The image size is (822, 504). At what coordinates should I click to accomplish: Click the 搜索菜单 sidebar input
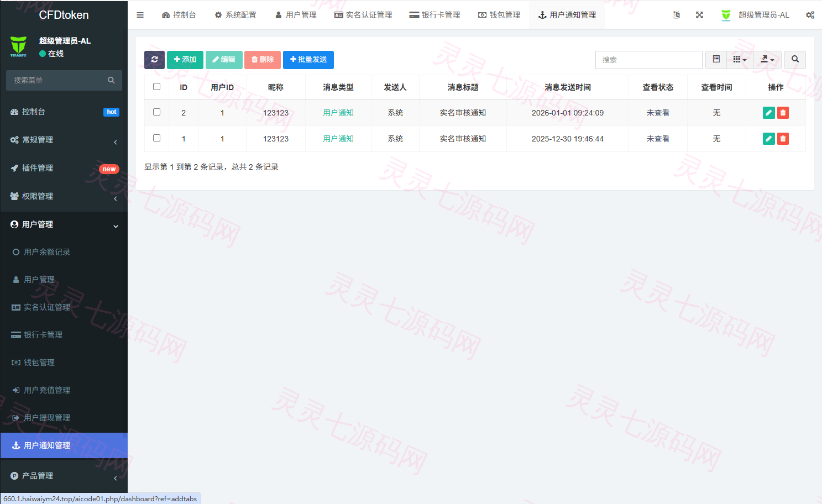[x=56, y=80]
